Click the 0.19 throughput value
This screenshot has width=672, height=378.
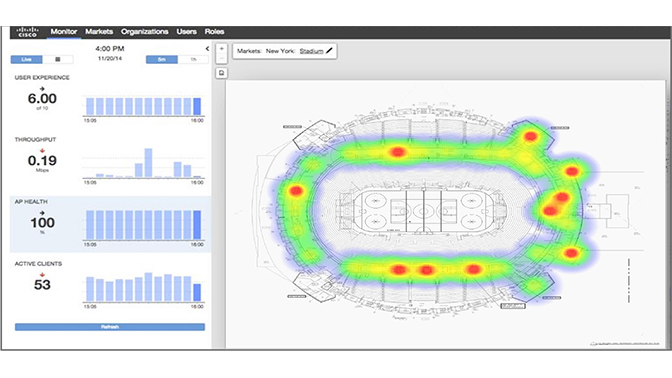coord(42,161)
